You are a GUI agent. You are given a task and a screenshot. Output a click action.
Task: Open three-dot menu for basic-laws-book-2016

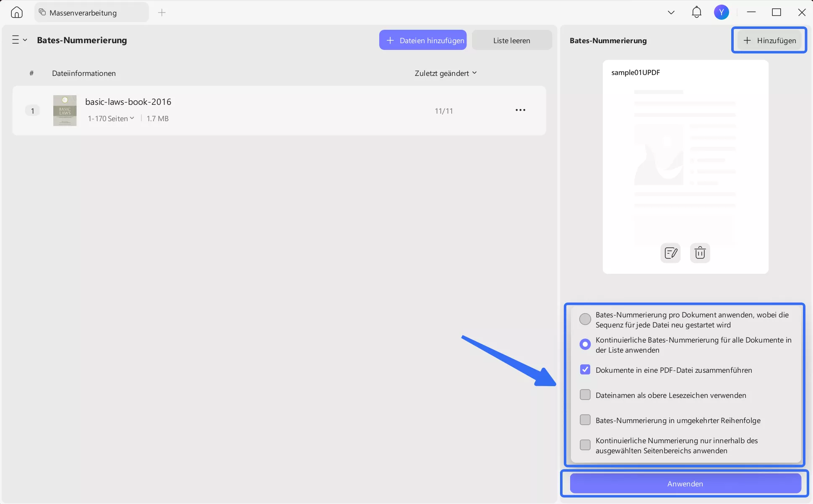point(520,110)
